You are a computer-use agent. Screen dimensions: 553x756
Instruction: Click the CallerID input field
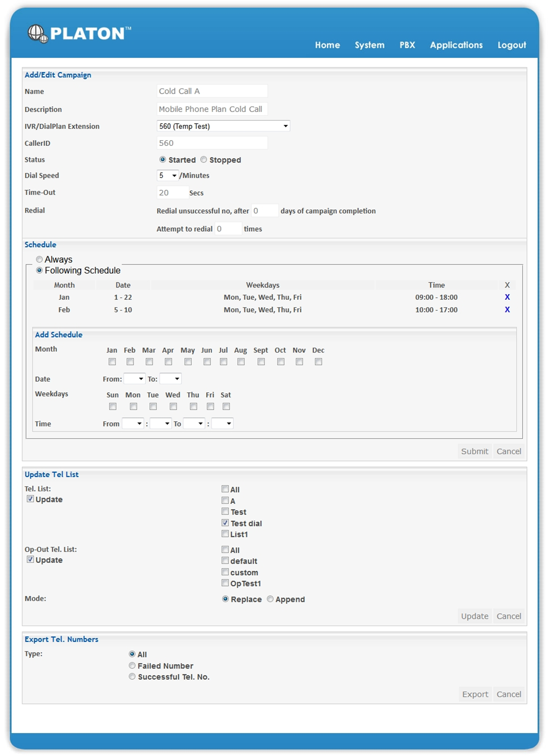(x=212, y=143)
